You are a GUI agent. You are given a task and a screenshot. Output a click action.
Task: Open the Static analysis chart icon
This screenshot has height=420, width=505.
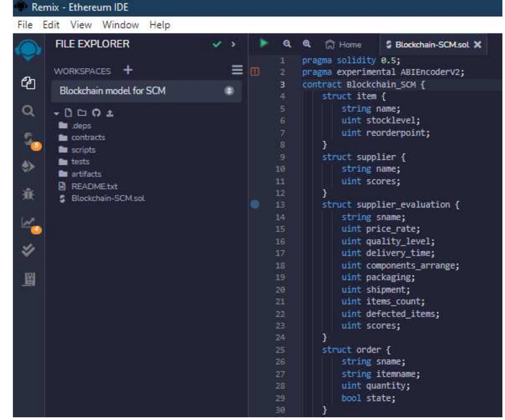[x=28, y=222]
